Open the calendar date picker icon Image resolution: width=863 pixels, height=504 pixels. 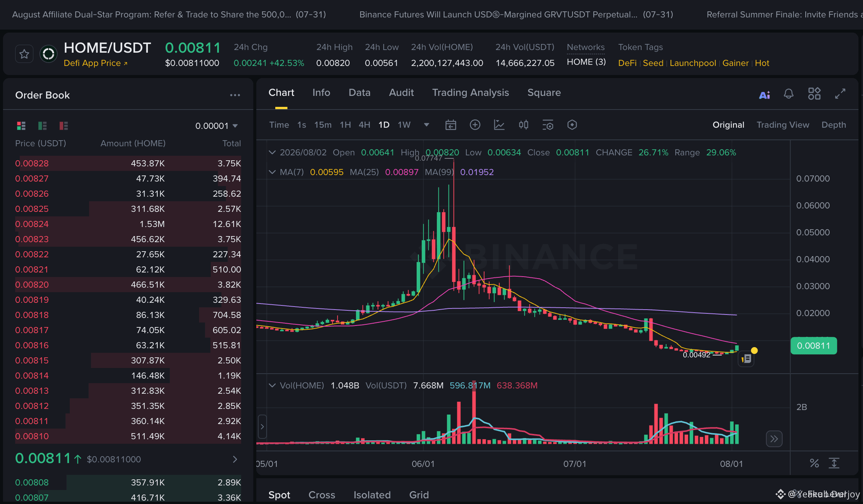[450, 125]
